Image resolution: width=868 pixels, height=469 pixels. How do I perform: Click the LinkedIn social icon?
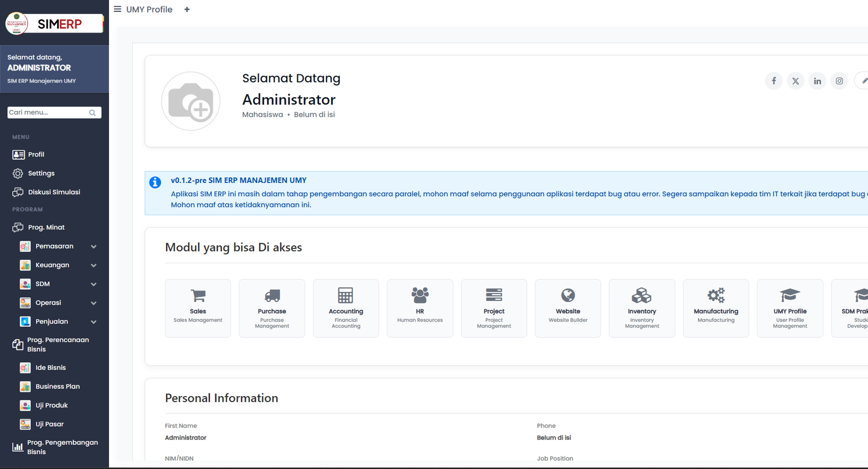[x=817, y=81]
